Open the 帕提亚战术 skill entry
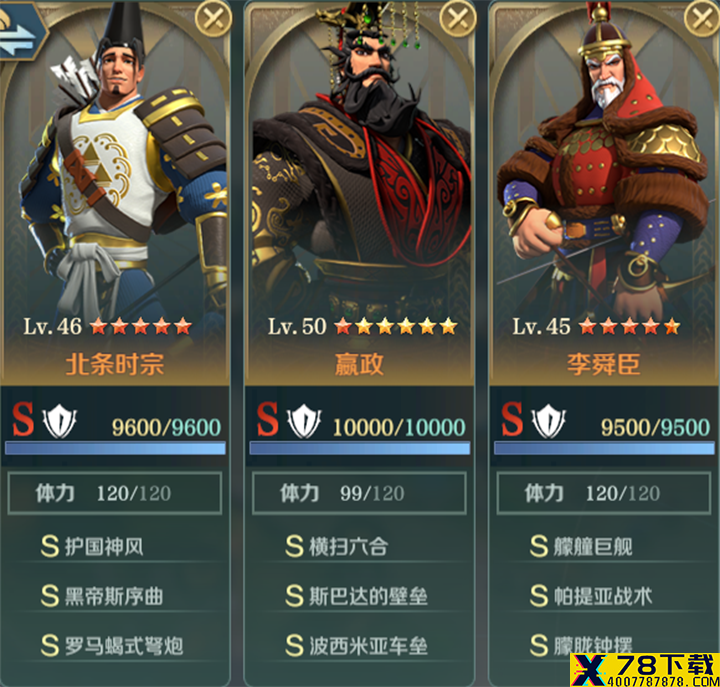This screenshot has width=720, height=687. 591,596
